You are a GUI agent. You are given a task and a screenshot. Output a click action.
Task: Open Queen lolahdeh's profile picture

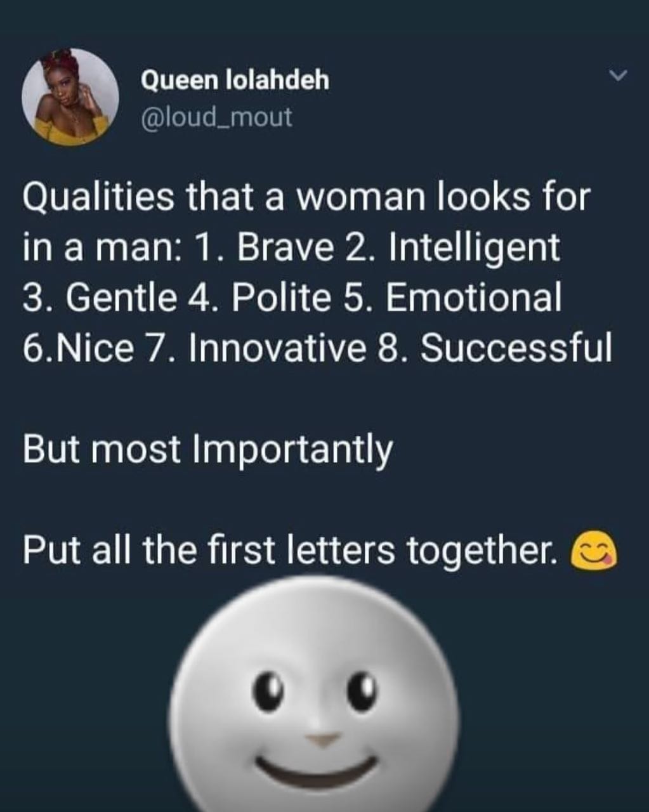[x=70, y=97]
